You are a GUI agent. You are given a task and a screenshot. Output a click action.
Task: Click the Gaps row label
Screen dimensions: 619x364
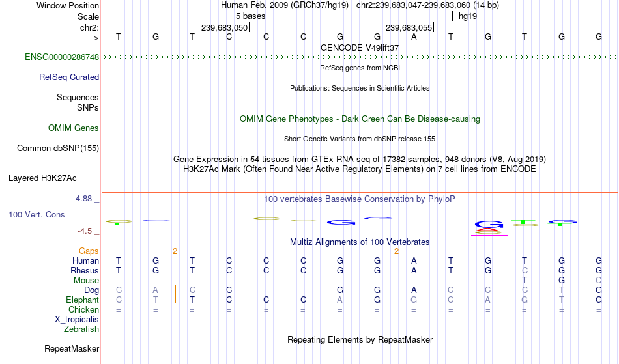point(89,251)
